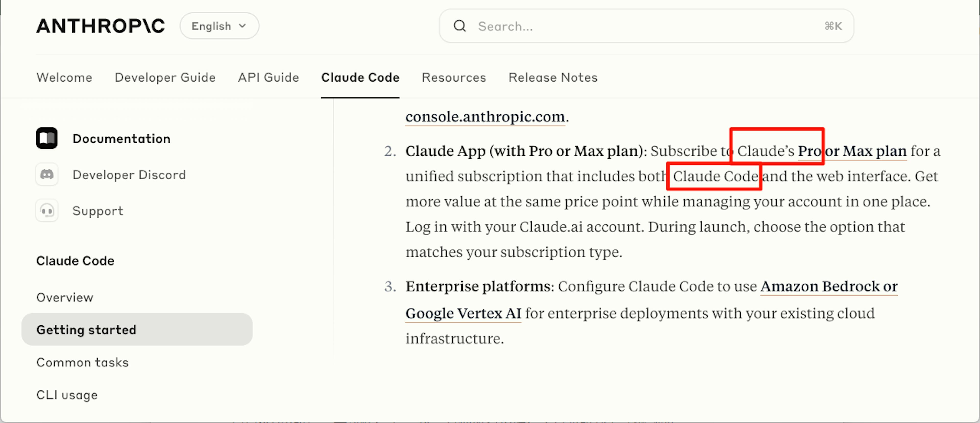Click the Documentation book icon

coord(47,138)
